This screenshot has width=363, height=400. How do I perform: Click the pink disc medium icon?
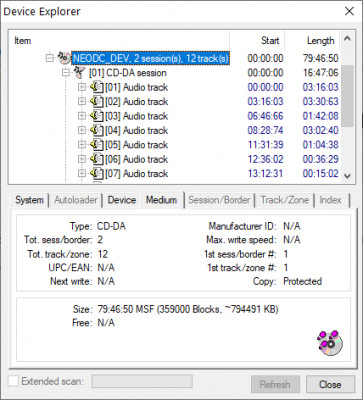[329, 343]
